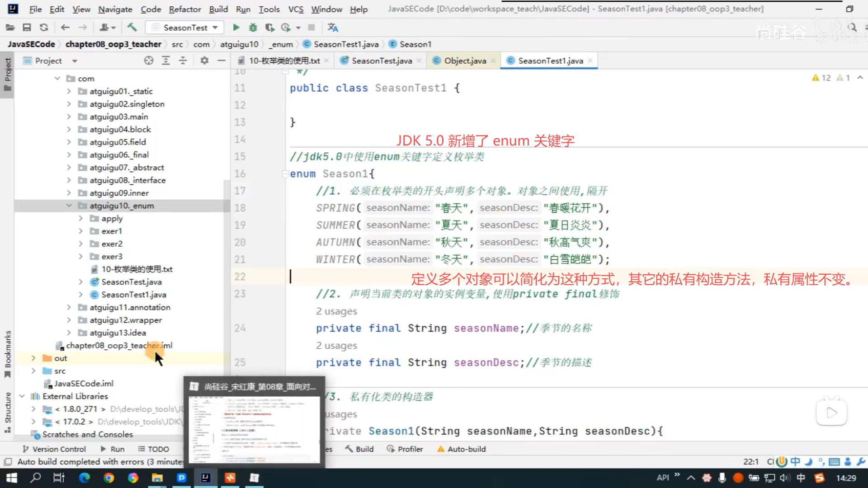The width and height of the screenshot is (868, 488).
Task: Fold the enum Season1 code block
Action: (x=285, y=174)
